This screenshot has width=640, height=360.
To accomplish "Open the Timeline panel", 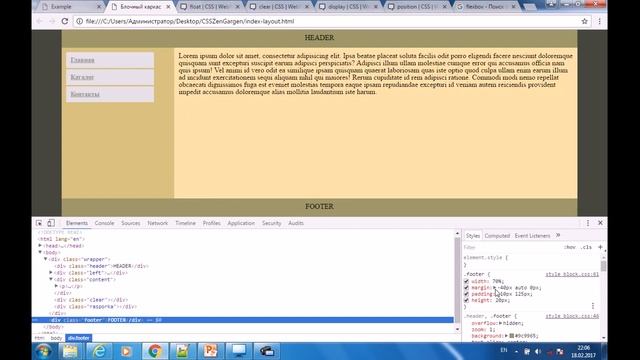I will click(x=185, y=223).
